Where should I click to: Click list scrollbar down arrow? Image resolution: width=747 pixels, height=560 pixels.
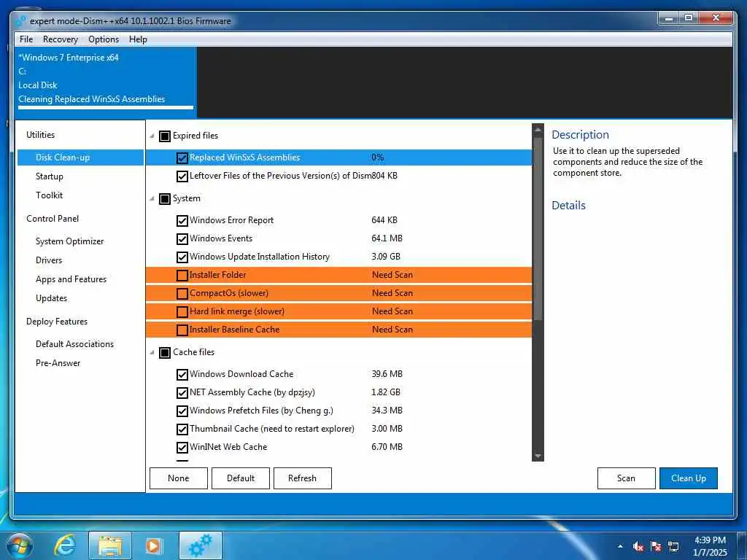pyautogui.click(x=538, y=456)
